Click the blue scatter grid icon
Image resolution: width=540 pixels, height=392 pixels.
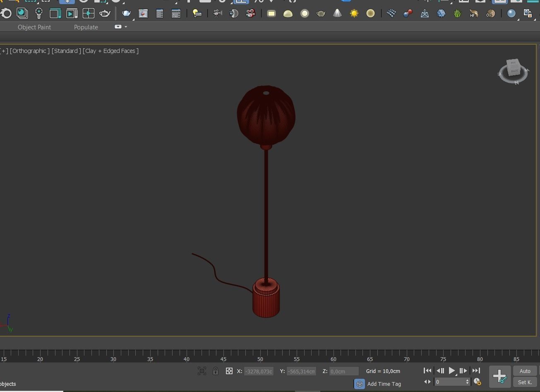click(391, 14)
